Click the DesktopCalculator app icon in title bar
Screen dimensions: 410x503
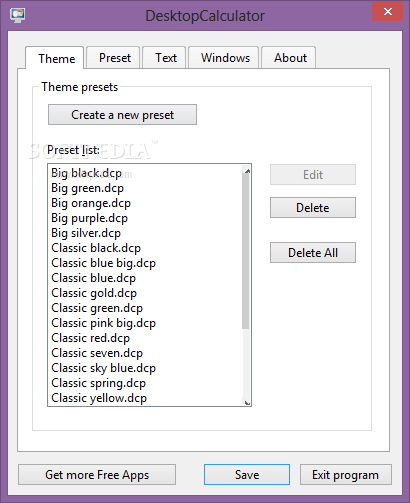17,15
